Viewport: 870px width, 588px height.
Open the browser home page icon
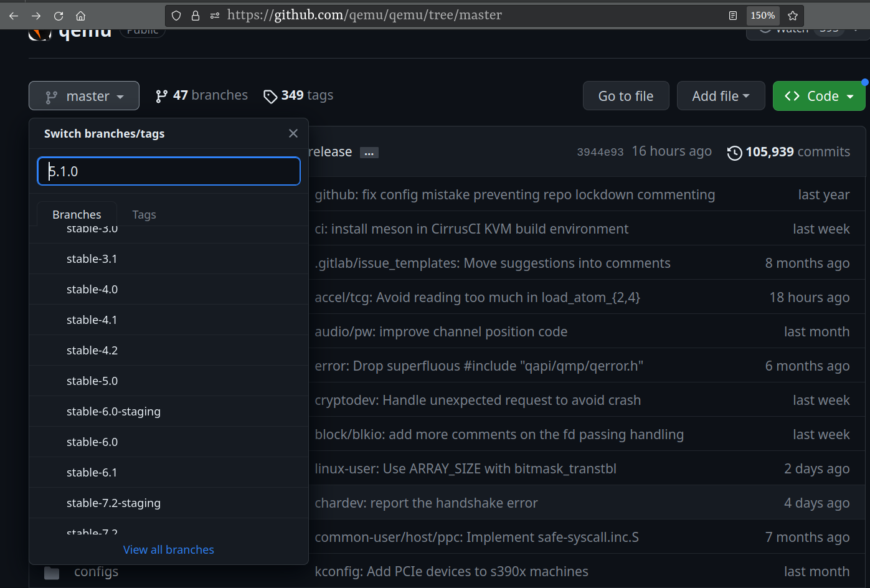point(80,16)
